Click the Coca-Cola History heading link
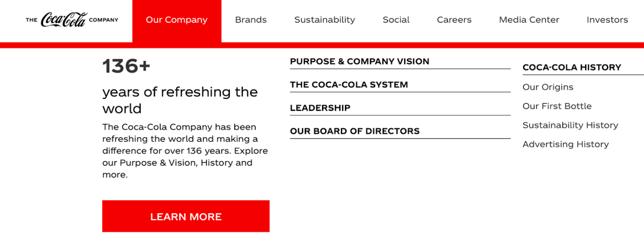644x242 pixels. pyautogui.click(x=572, y=67)
